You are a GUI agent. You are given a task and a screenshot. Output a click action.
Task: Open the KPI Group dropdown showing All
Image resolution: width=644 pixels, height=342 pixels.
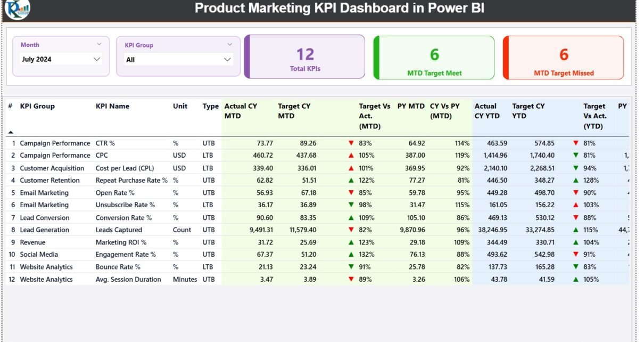[x=227, y=60]
